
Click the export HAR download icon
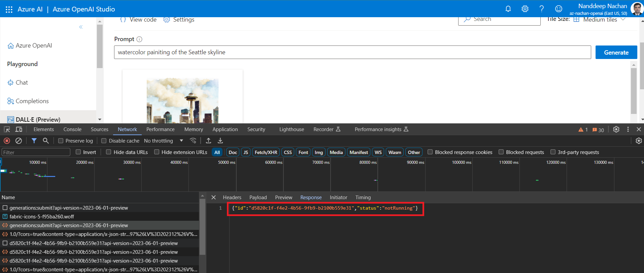pos(220,141)
